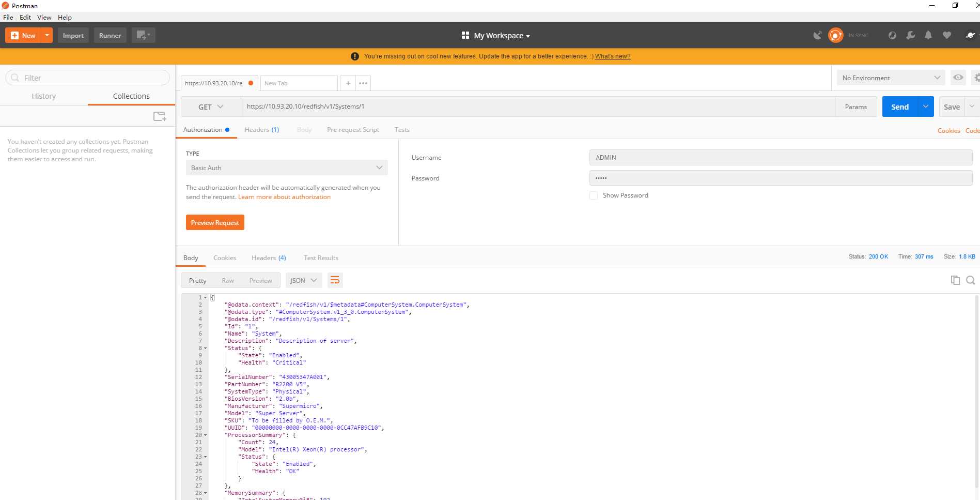Open the GET method dropdown
The image size is (980, 500).
tap(211, 107)
